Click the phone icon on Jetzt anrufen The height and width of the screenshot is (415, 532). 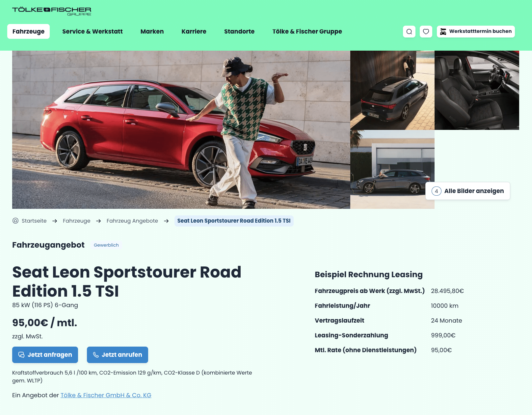[x=96, y=355]
